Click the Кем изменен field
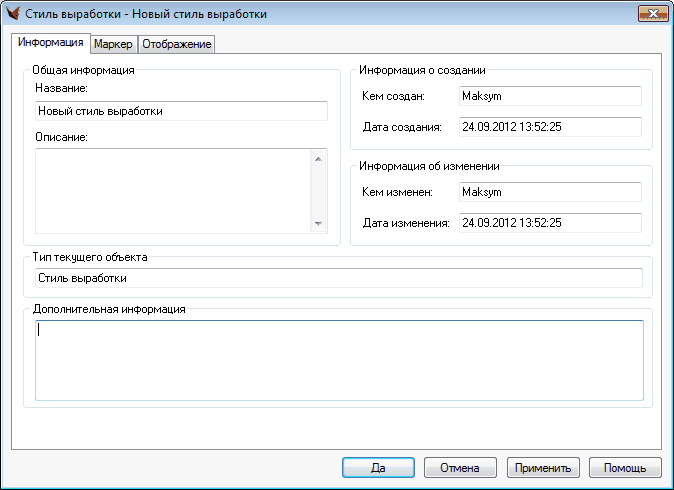Viewport: 674px width, 490px height. [x=549, y=191]
